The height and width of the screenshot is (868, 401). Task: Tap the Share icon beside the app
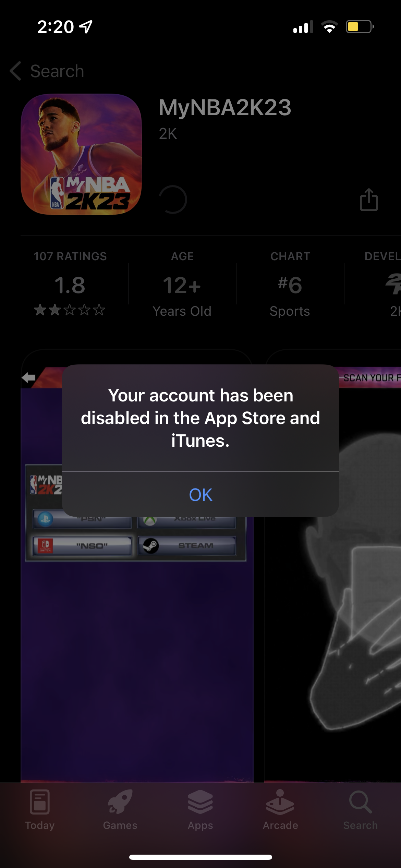[x=369, y=200]
